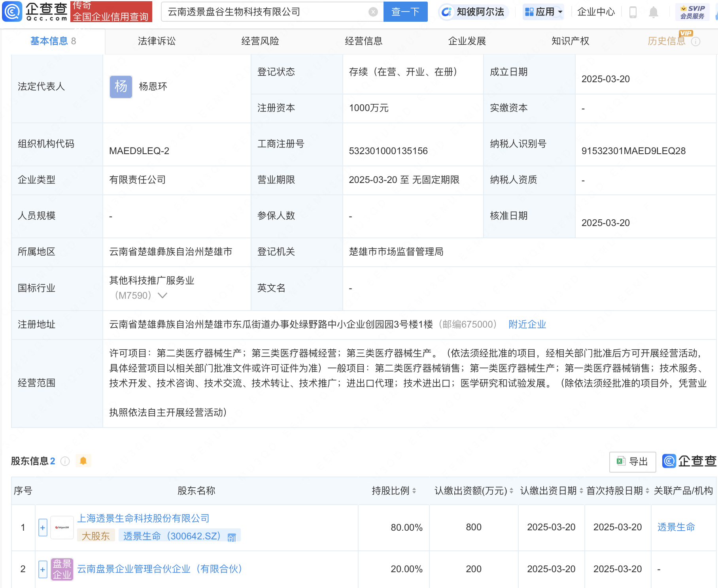Viewport: 718px width, 588px height.
Task: Expand row 2 shareholder plus button
Action: (x=43, y=569)
